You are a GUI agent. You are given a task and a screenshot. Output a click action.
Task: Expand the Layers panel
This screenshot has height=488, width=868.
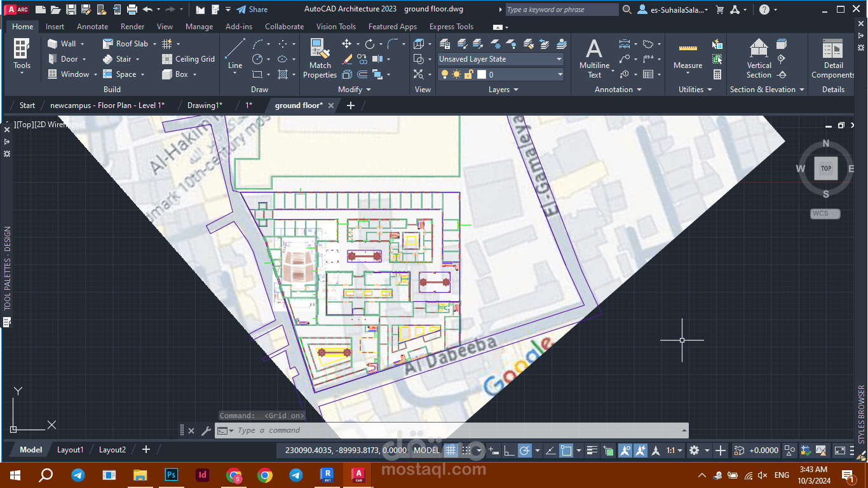[503, 90]
